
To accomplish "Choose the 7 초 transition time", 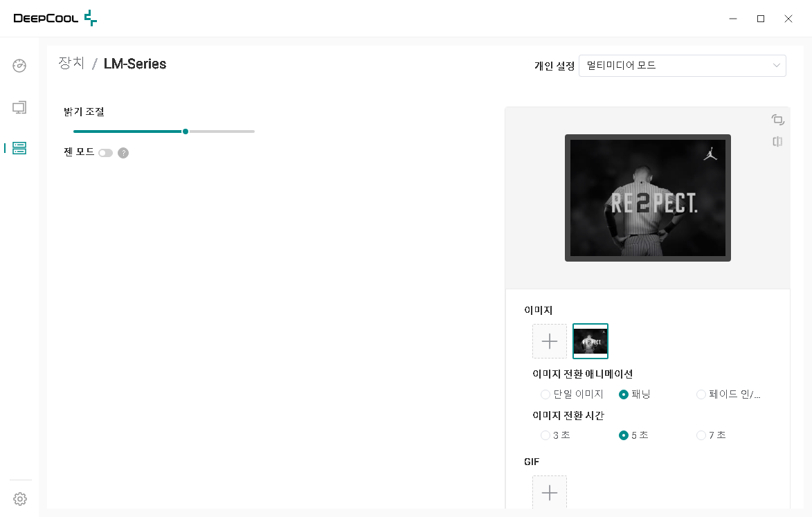I will tap(701, 435).
